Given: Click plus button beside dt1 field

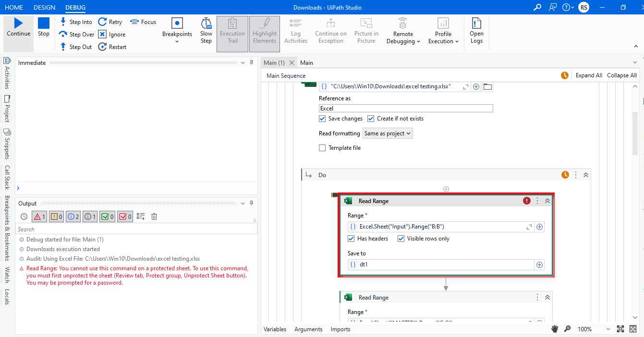Looking at the screenshot, I should coord(539,265).
